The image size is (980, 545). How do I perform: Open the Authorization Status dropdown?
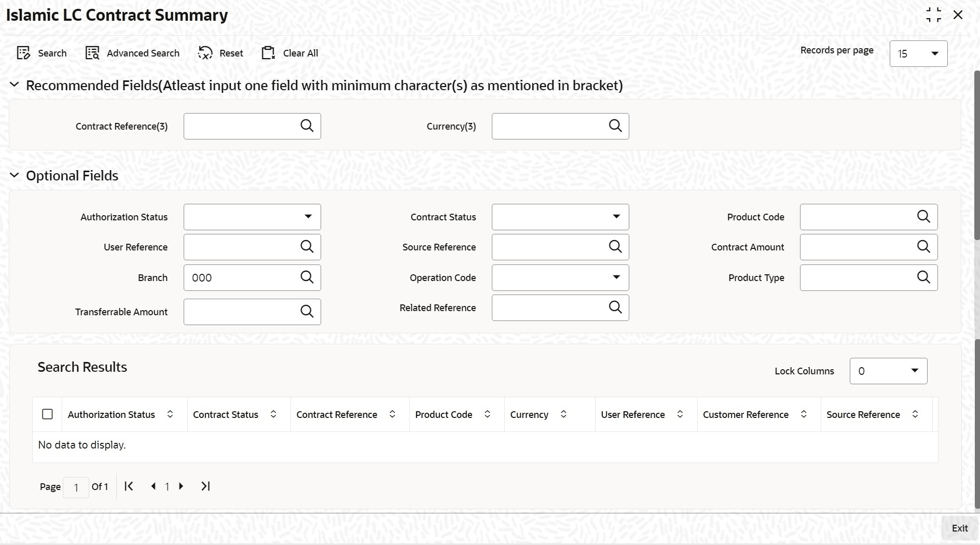[x=252, y=217]
